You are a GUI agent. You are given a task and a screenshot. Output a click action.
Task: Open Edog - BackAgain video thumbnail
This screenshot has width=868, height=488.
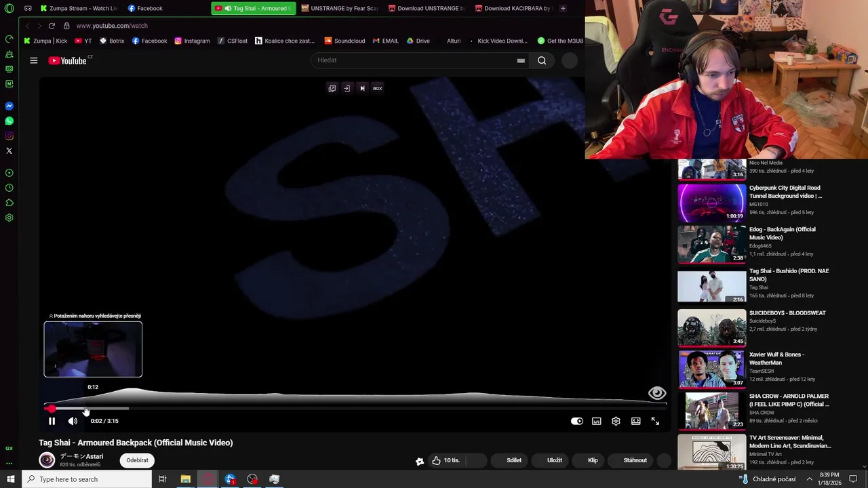[712, 243]
